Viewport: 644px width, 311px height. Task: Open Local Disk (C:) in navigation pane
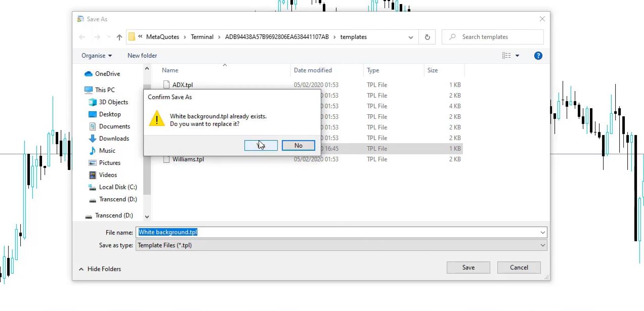click(118, 187)
